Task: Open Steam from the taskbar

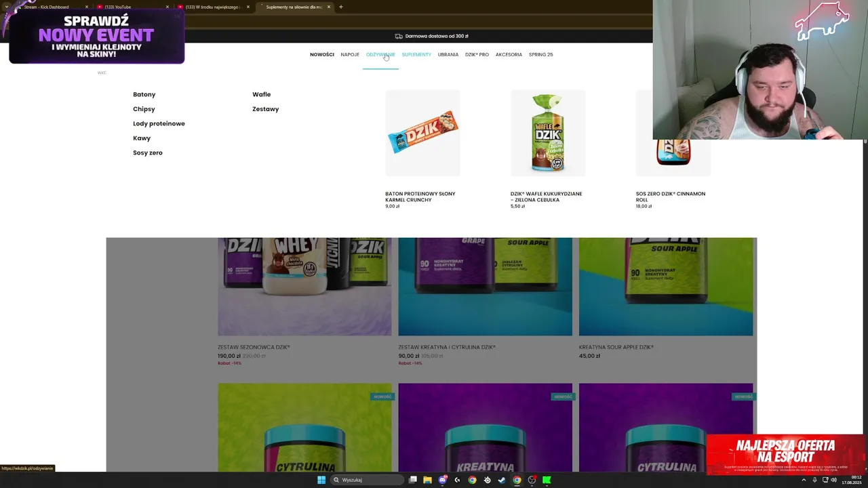Action: (502, 480)
